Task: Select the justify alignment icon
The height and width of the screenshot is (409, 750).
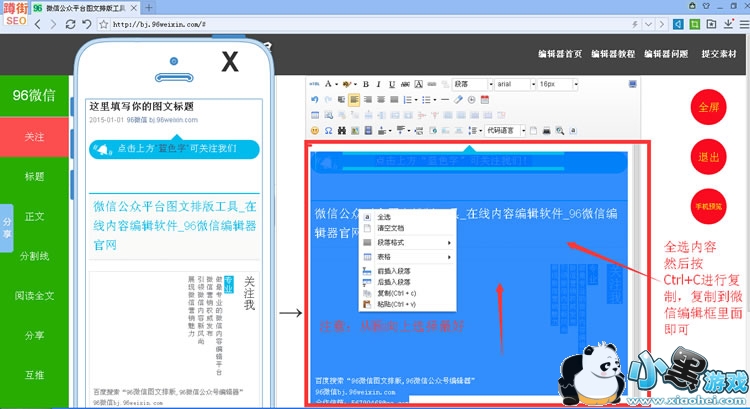Action: coord(394,99)
